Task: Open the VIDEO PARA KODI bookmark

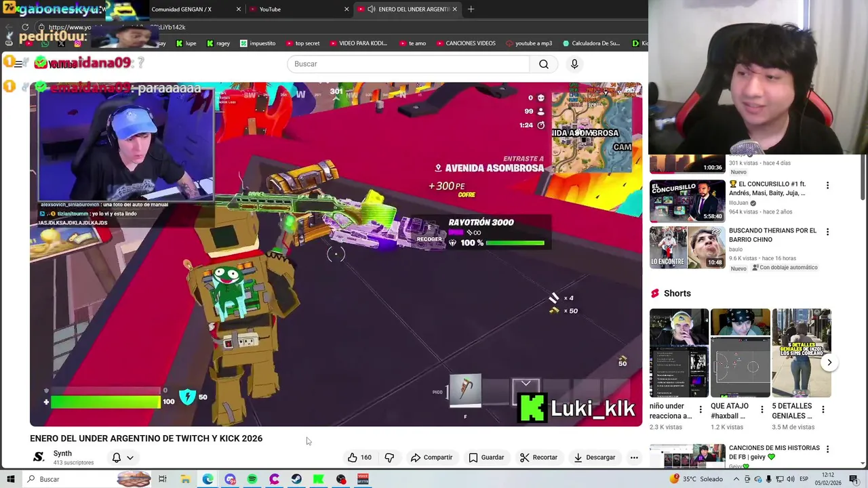Action: coord(358,43)
